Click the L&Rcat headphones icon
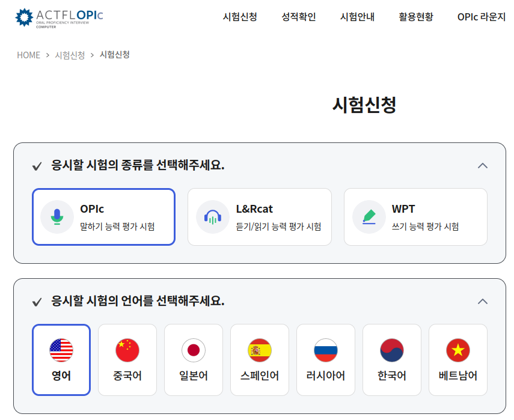Image resolution: width=514 pixels, height=420 pixels. coord(213,215)
